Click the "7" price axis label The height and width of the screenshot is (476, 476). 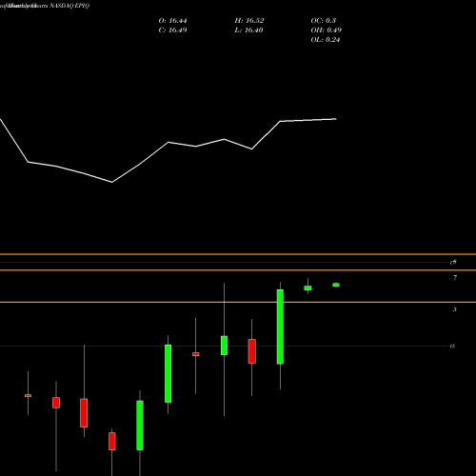pyautogui.click(x=455, y=277)
